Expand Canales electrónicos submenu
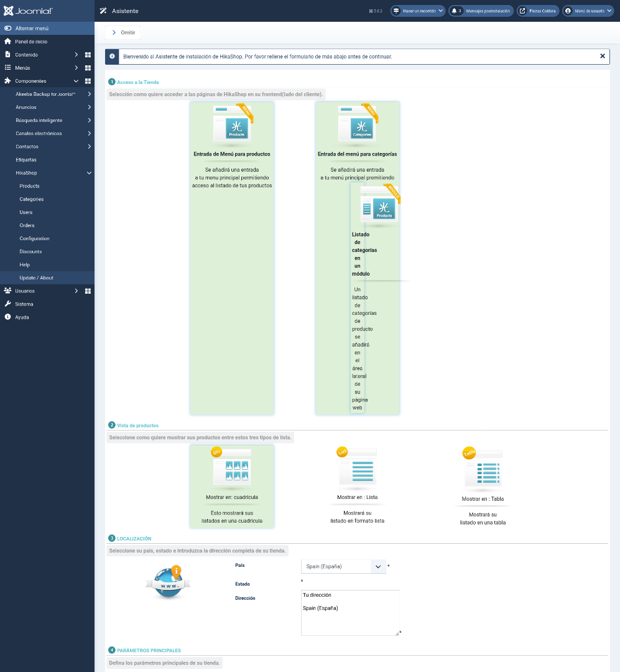Screen dimensions: 620x672 click(x=89, y=133)
